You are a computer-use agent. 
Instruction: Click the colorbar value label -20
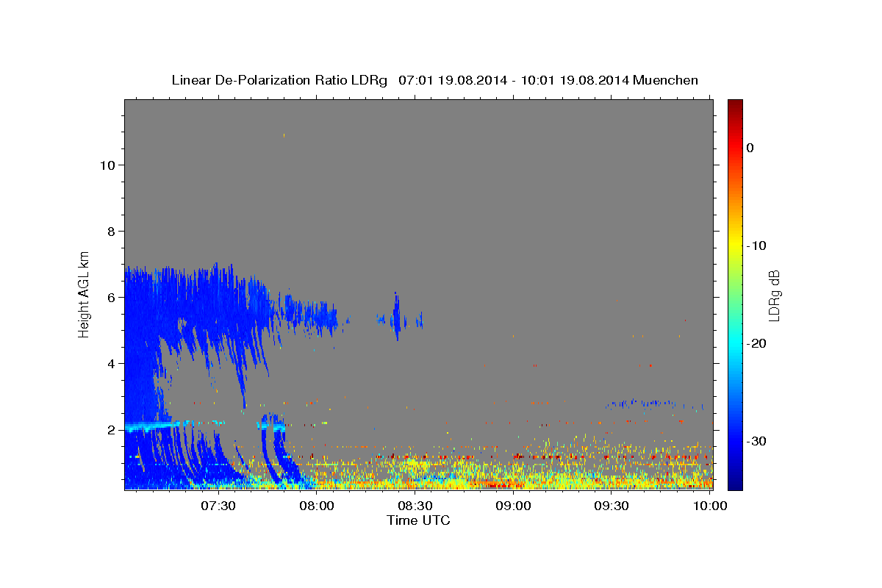coord(756,343)
